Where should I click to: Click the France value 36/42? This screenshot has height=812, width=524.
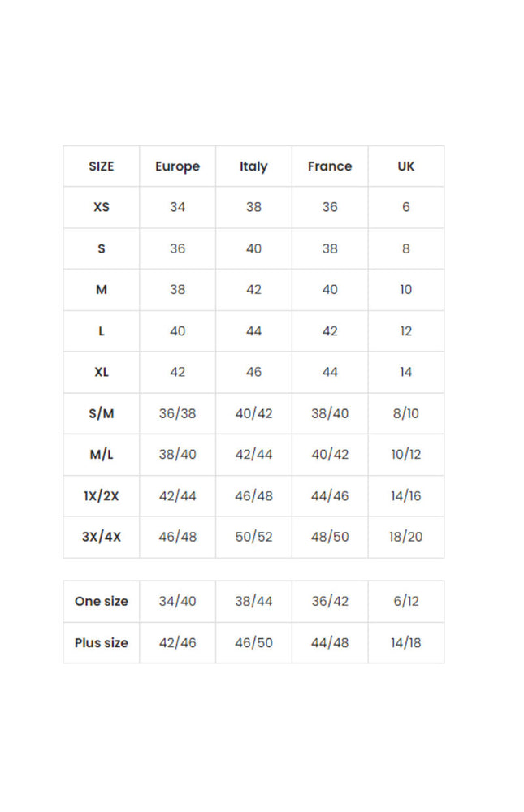pos(330,602)
